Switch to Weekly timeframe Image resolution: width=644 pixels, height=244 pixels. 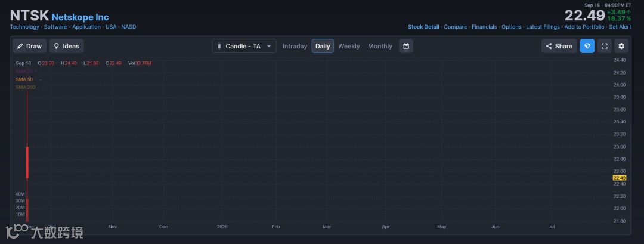click(349, 46)
